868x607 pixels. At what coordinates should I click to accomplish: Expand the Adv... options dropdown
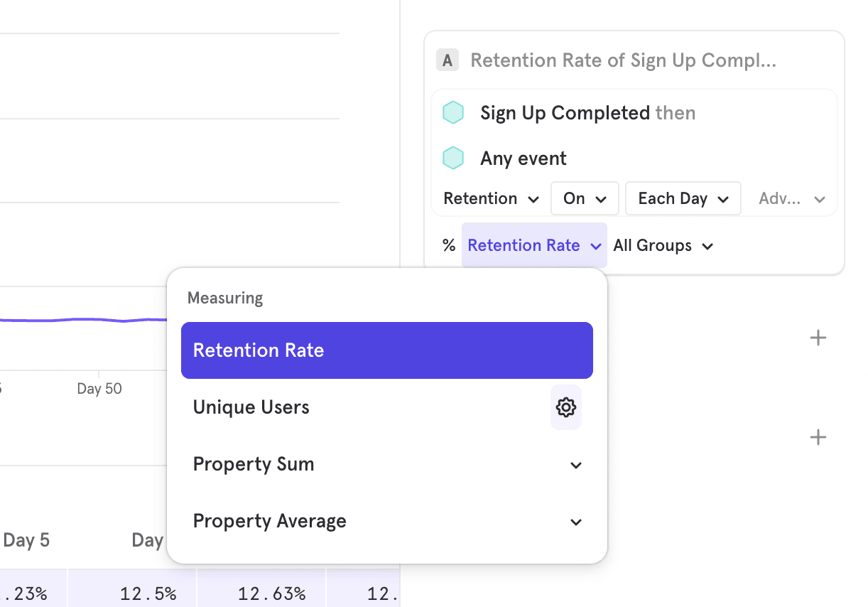tap(791, 199)
